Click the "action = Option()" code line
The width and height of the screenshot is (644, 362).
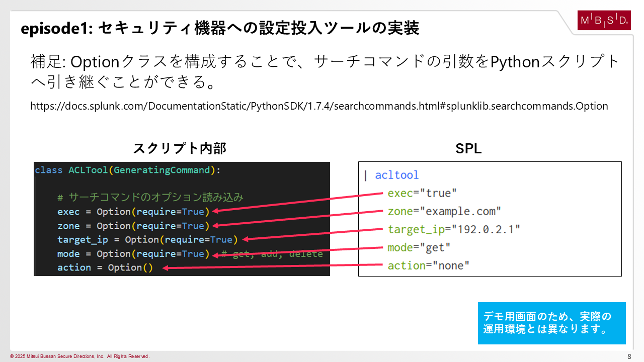[x=105, y=267]
